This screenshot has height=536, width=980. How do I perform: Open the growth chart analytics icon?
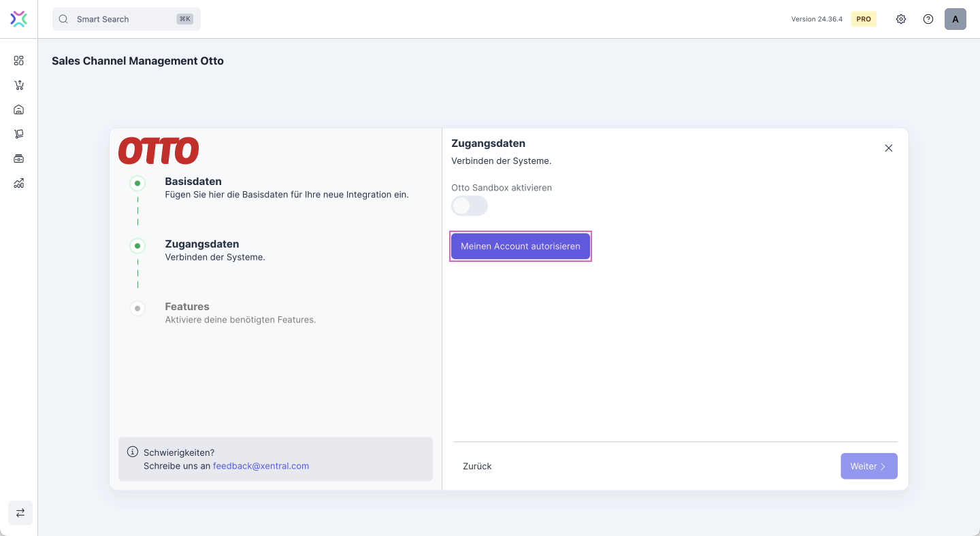point(19,183)
